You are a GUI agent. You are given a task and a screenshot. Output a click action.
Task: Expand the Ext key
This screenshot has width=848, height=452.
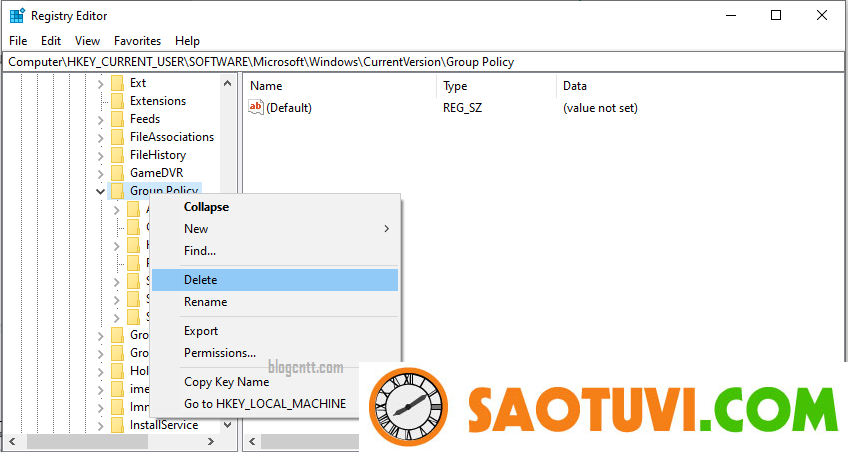[101, 84]
